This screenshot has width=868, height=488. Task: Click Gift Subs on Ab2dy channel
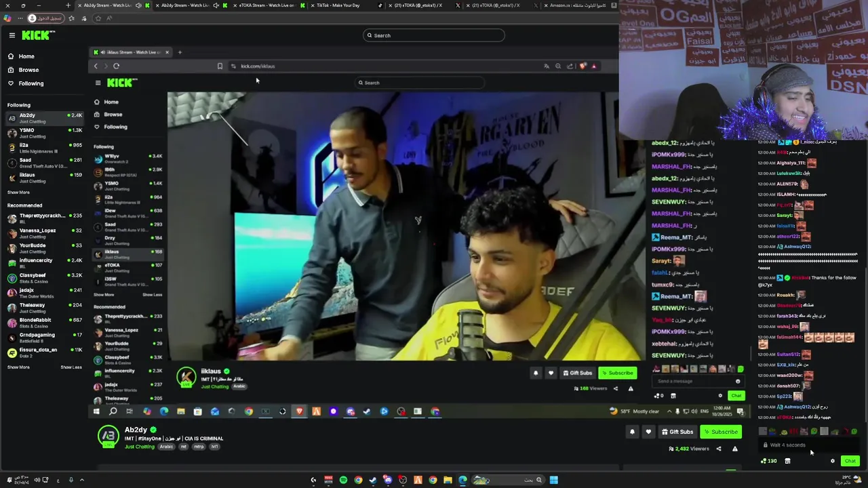tap(677, 432)
